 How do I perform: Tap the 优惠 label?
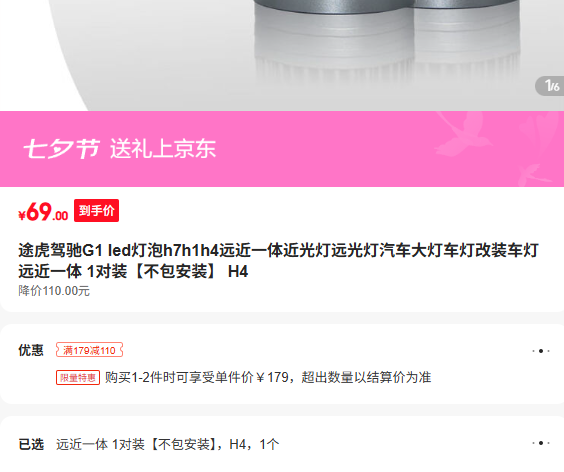[x=31, y=350]
